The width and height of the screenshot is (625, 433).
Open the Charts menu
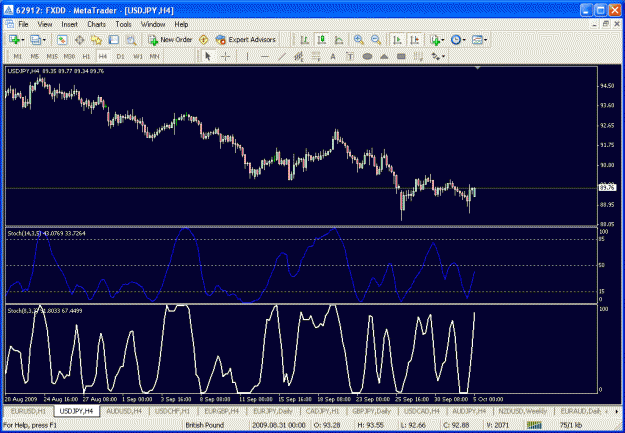click(x=96, y=24)
